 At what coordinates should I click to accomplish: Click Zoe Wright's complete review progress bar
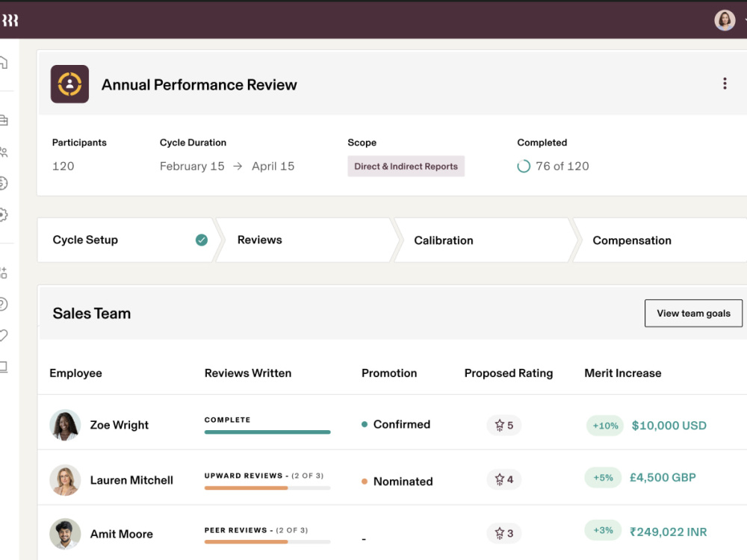tap(267, 432)
